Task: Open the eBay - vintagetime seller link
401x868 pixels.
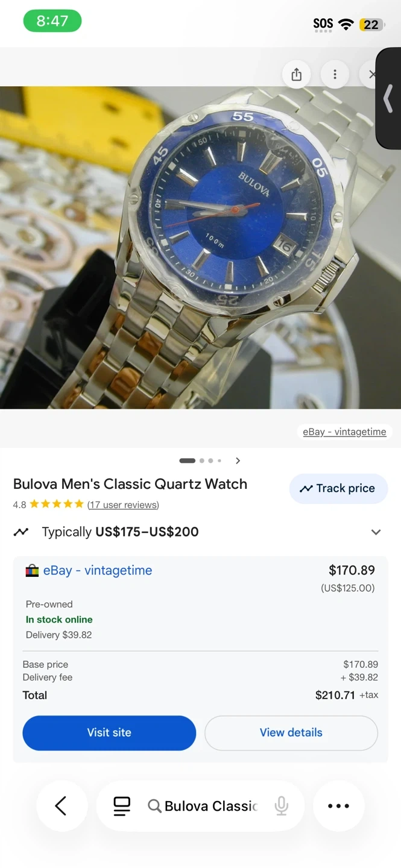Action: (x=98, y=570)
